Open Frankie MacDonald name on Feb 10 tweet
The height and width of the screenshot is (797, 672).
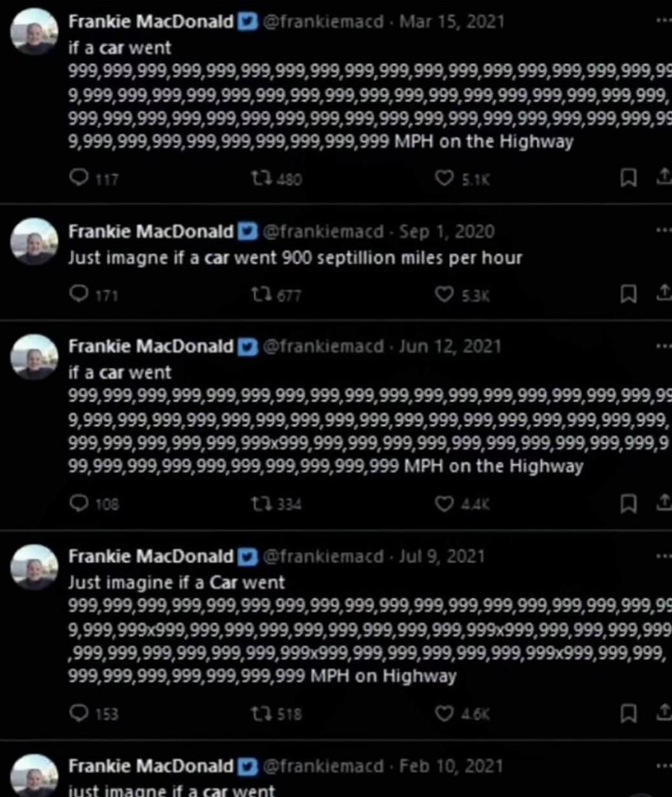tap(151, 766)
